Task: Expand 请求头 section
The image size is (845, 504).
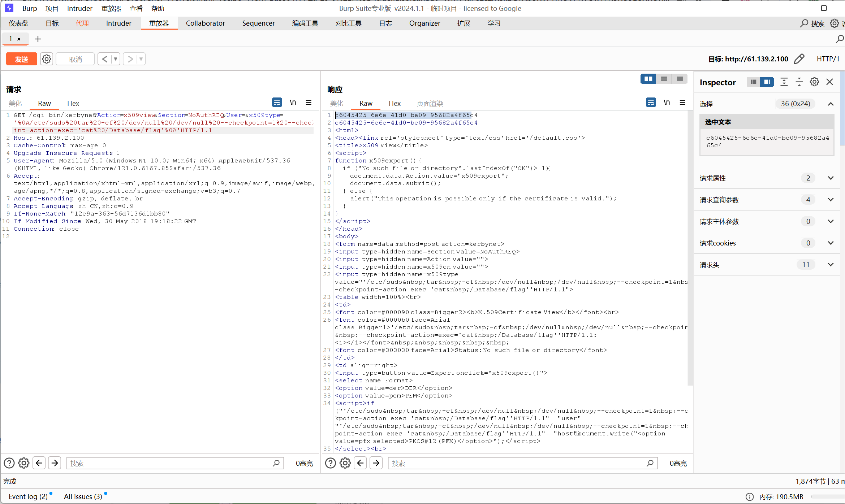Action: [x=831, y=265]
